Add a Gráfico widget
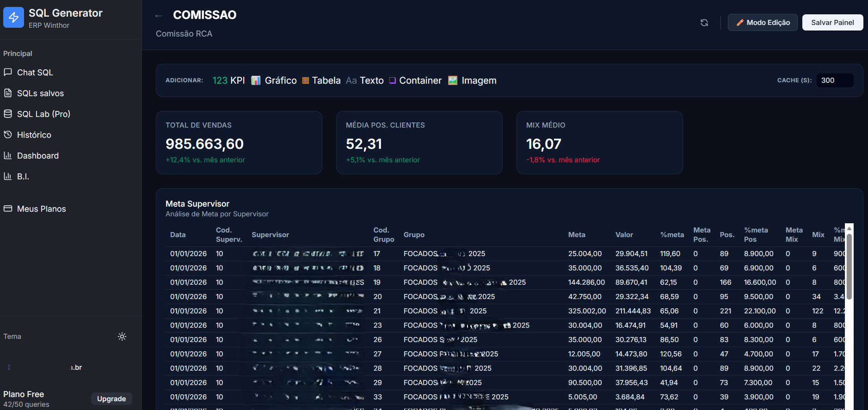 [274, 80]
